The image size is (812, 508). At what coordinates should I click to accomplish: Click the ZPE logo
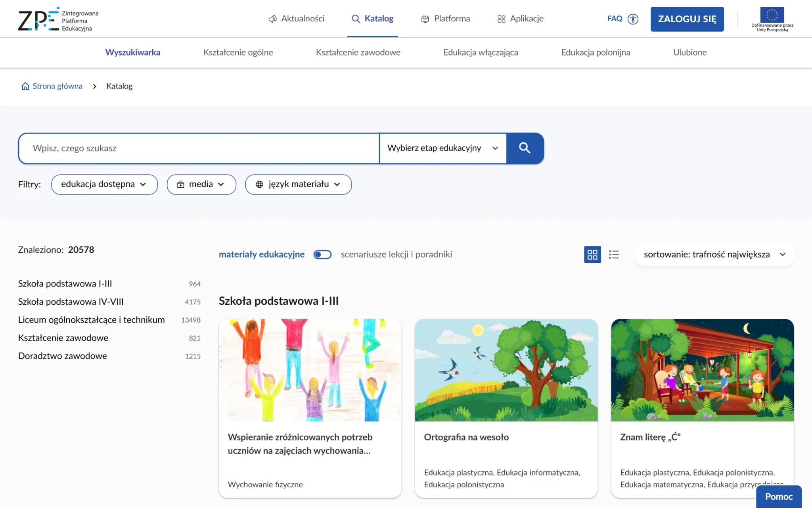(58, 19)
